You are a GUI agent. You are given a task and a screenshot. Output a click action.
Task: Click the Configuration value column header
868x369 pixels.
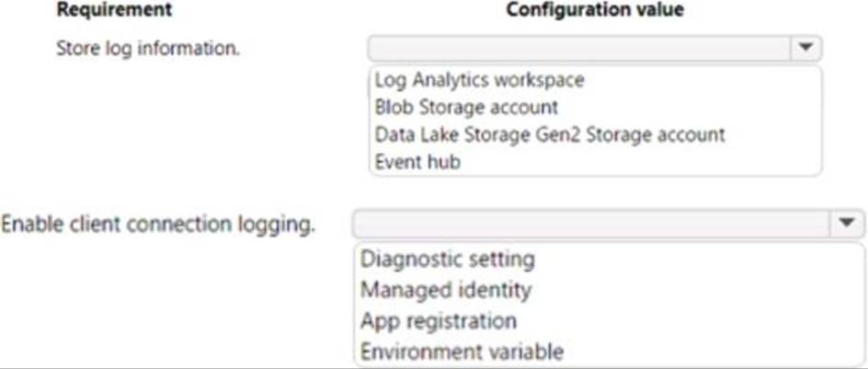(x=595, y=10)
